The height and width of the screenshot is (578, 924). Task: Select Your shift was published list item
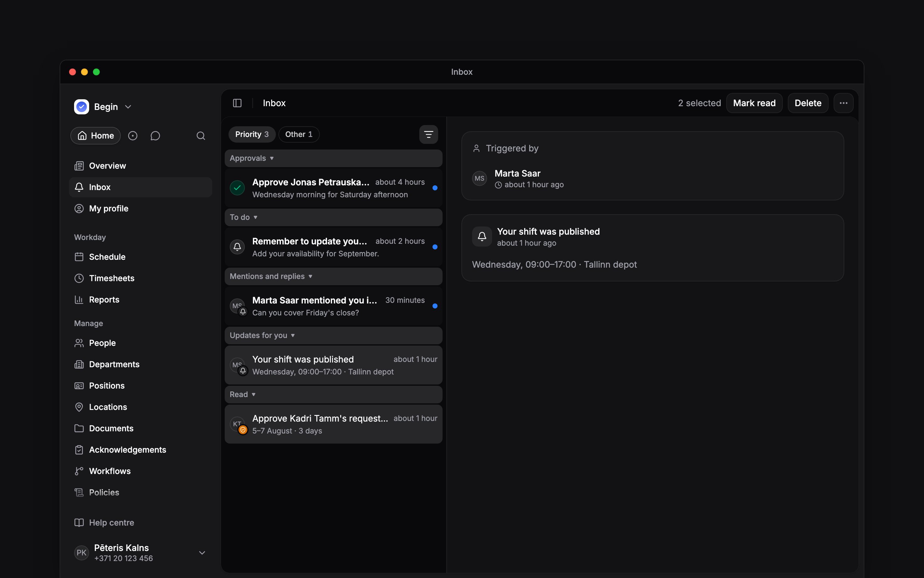[x=333, y=365]
